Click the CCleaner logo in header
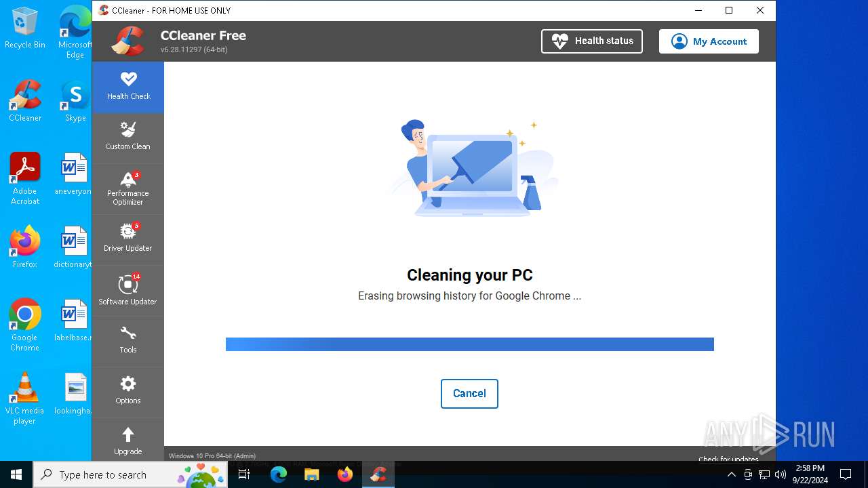This screenshot has width=868, height=488. pos(128,41)
